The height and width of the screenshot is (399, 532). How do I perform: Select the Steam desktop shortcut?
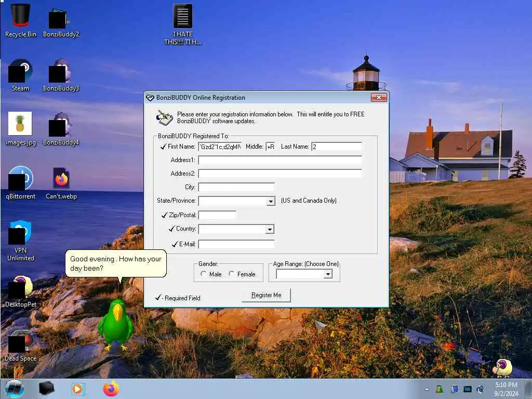coord(20,75)
